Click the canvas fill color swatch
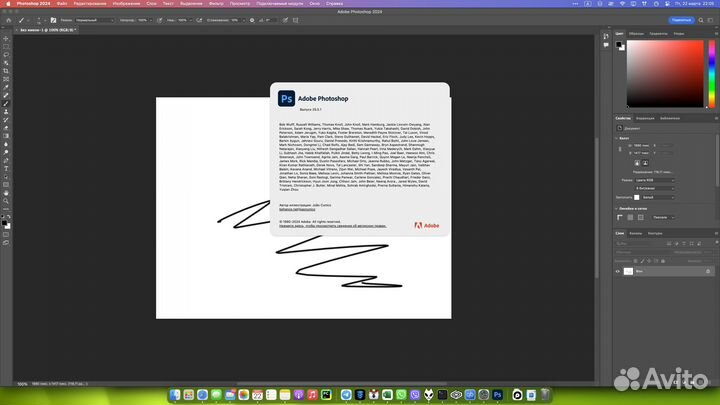This screenshot has width=720, height=405. 636,197
